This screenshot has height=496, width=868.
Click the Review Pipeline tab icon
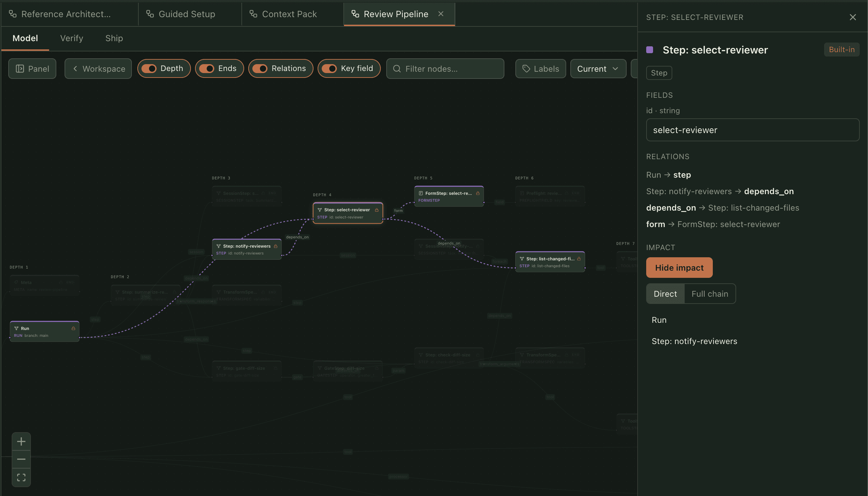(355, 14)
